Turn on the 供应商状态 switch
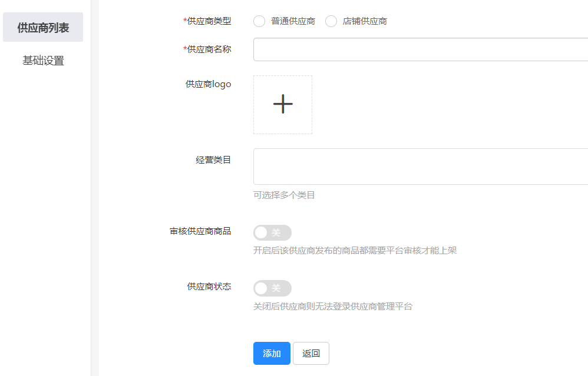Screen dimensions: 588x376 (272, 288)
